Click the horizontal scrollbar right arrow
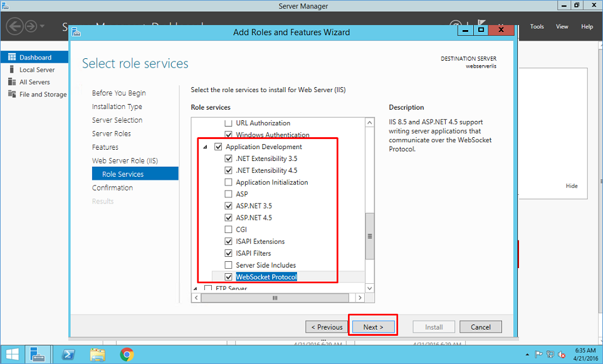The image size is (603, 364). coord(360,298)
